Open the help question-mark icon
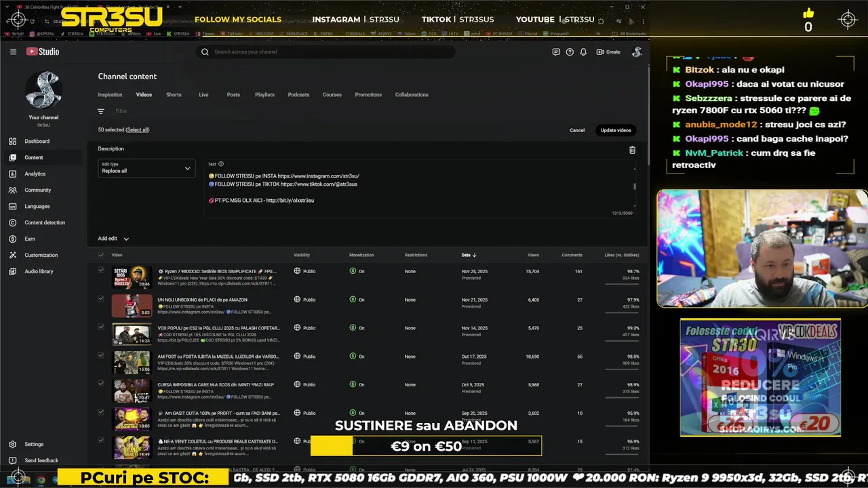The width and height of the screenshot is (868, 488). (570, 52)
